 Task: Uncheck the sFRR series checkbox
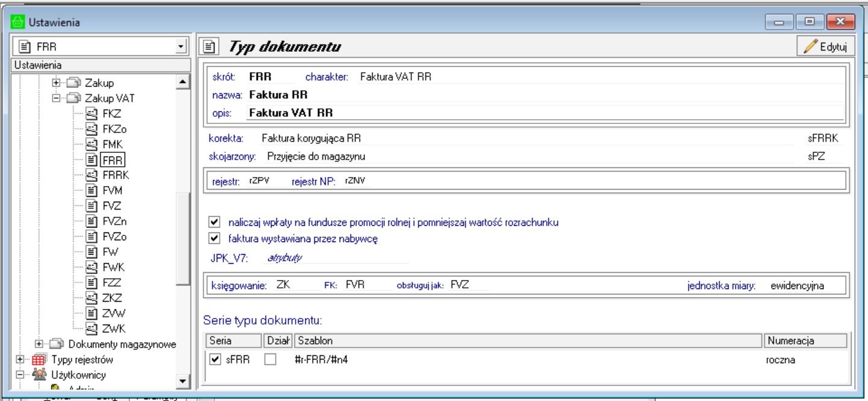tap(214, 359)
